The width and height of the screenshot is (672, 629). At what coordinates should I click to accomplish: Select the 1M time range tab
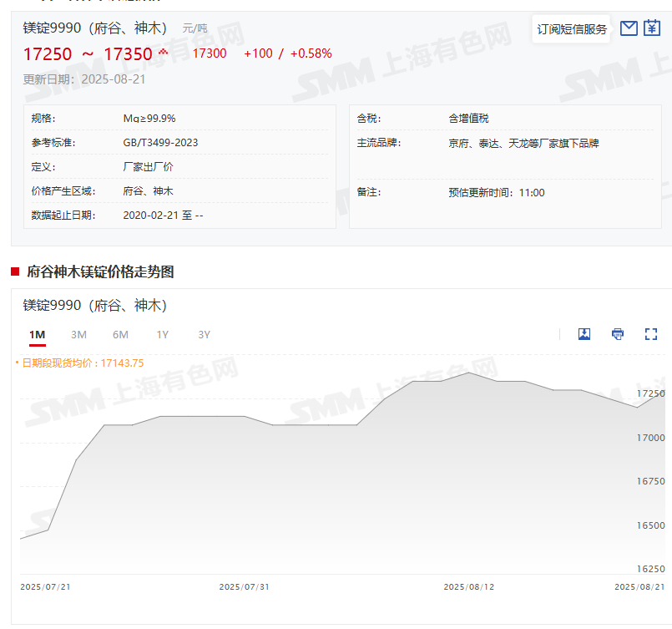[37, 335]
